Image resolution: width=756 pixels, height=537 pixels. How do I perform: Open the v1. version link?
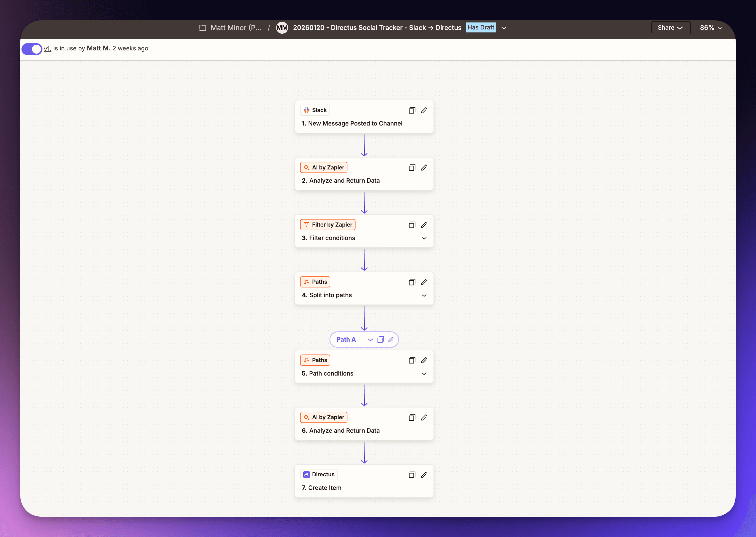click(x=47, y=49)
